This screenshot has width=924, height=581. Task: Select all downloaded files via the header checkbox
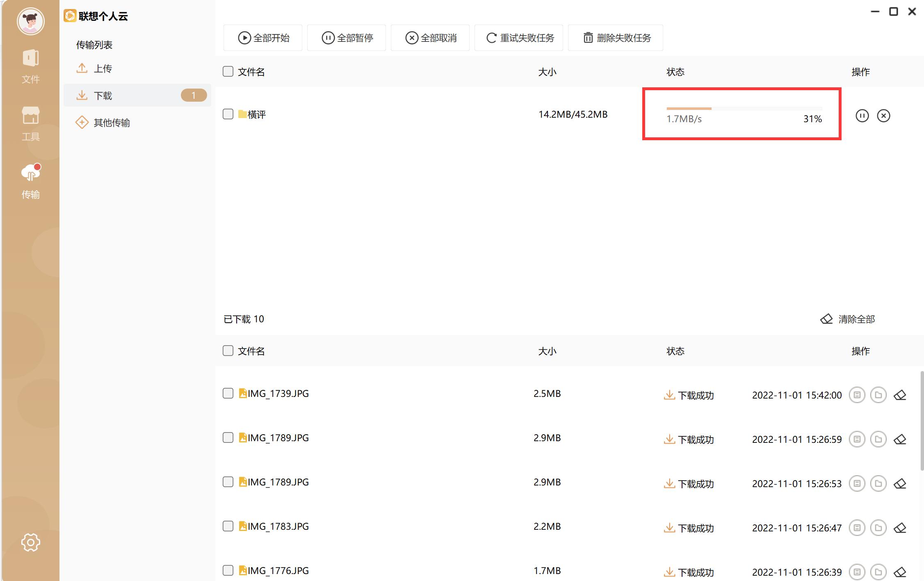pos(228,351)
